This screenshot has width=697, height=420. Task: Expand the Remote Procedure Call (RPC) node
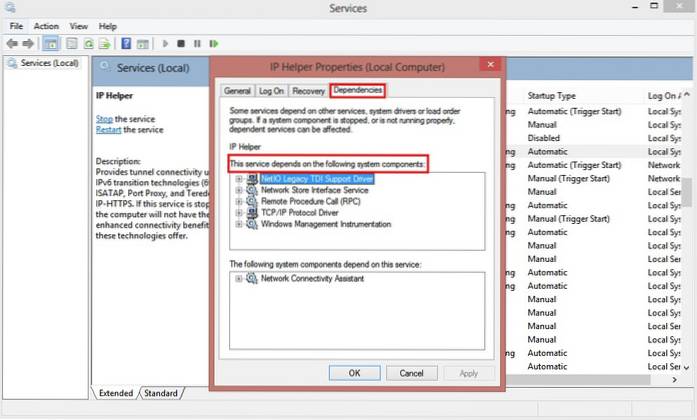click(238, 200)
